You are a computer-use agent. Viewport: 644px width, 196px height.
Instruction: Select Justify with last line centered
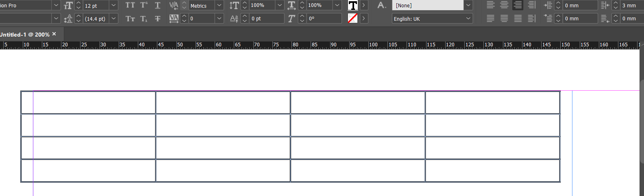[x=504, y=19]
